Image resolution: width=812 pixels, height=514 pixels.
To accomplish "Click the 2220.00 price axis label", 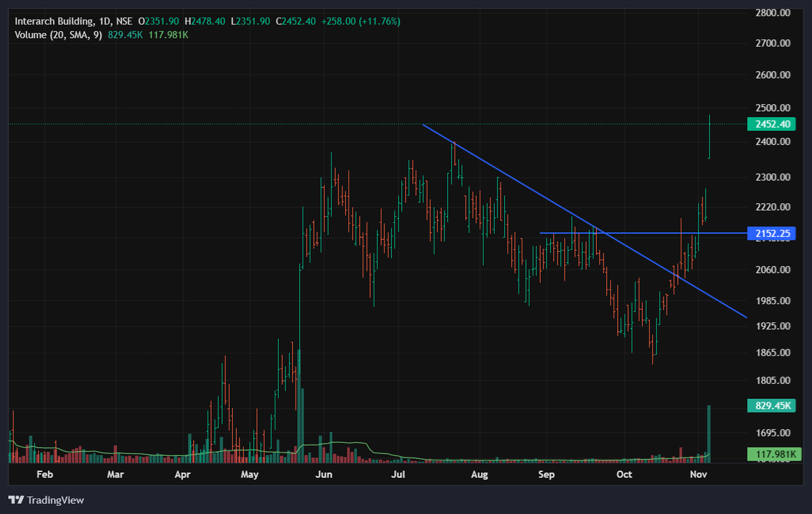I will [x=773, y=207].
